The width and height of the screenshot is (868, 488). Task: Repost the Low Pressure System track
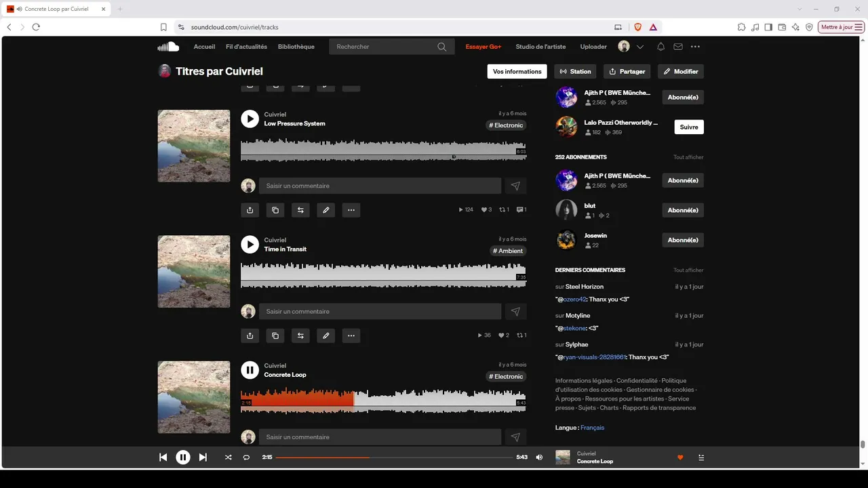pyautogui.click(x=300, y=210)
